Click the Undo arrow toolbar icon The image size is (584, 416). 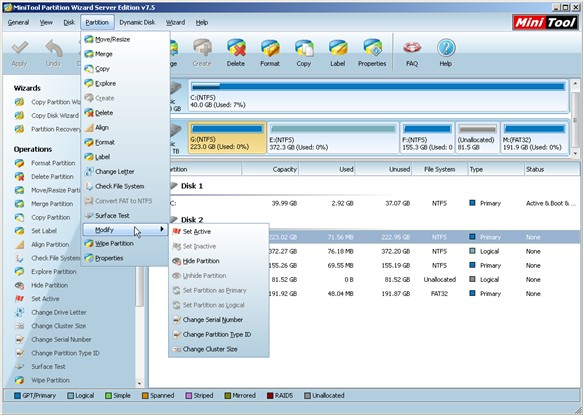click(x=54, y=48)
